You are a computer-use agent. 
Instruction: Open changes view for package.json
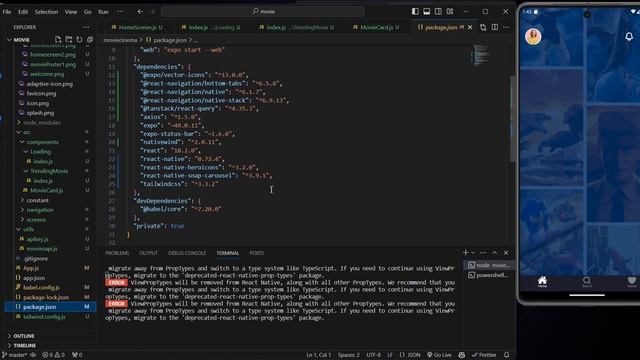(x=483, y=27)
